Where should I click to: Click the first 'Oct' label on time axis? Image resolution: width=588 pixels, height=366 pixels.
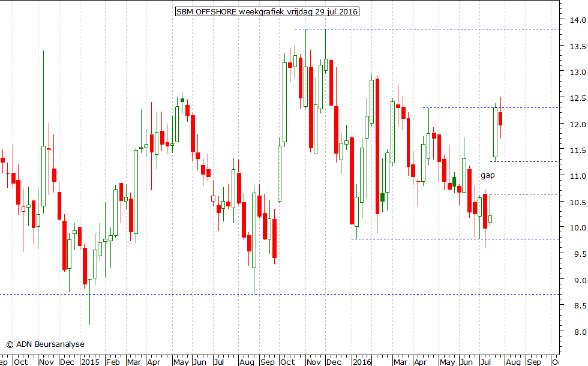[20, 362]
